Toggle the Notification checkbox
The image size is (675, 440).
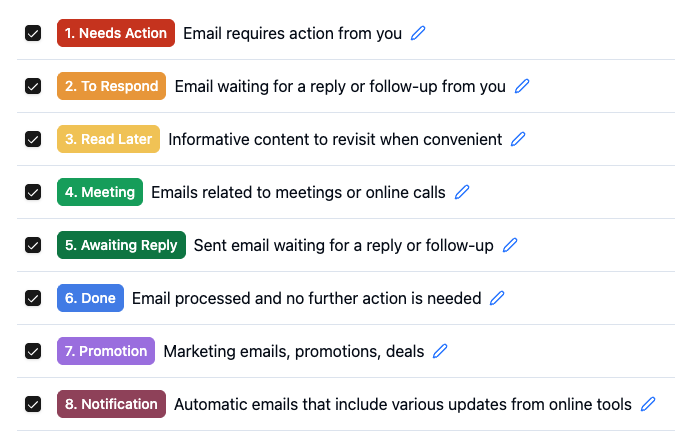click(x=33, y=404)
